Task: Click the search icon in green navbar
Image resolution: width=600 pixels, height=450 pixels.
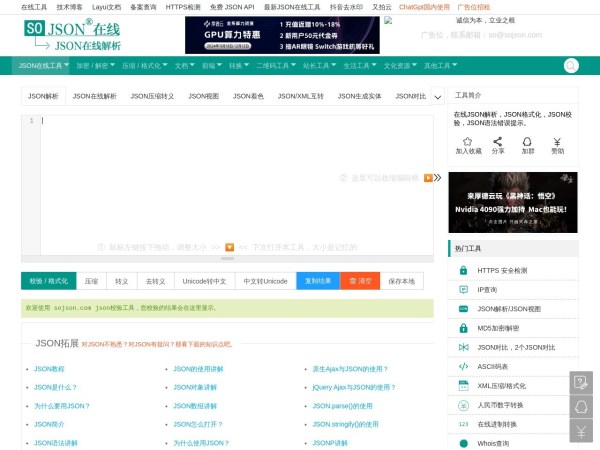Action: tap(571, 66)
